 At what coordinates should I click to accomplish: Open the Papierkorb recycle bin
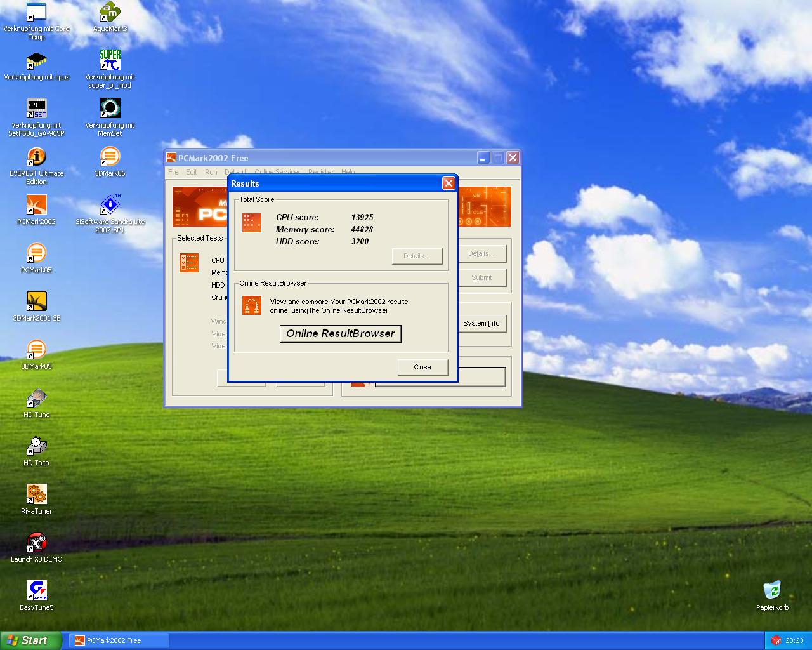tap(772, 591)
